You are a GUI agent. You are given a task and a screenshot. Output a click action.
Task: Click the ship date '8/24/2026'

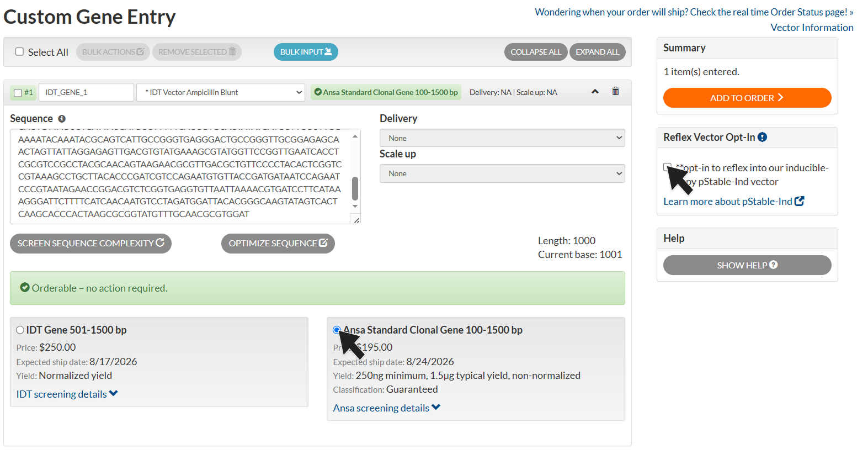(x=430, y=362)
